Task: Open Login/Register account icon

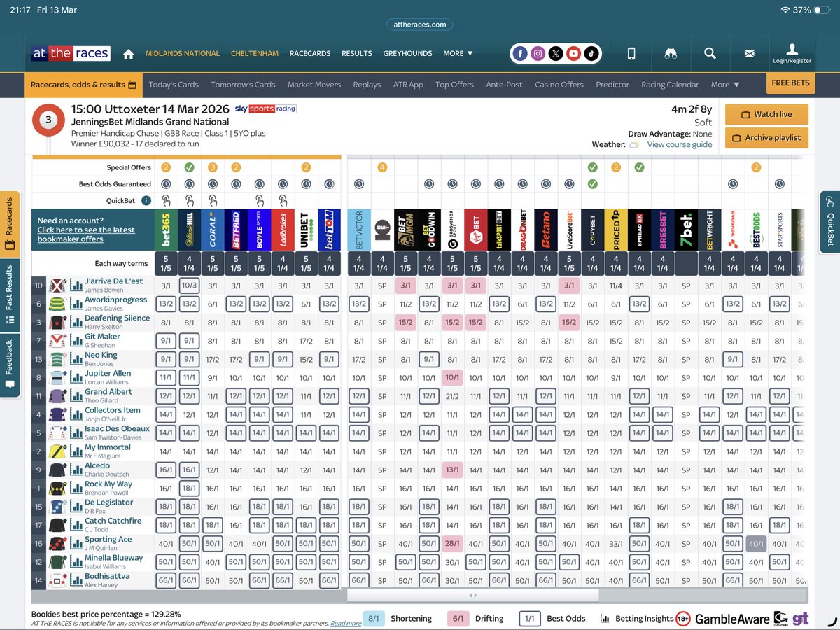Action: coord(792,53)
